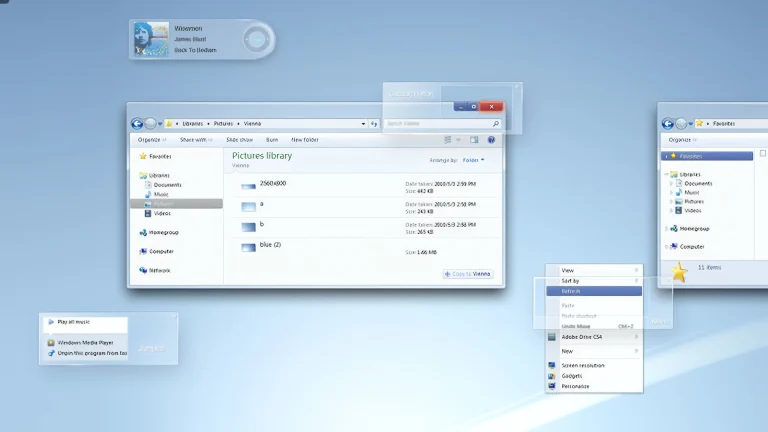
Task: Select Homegroup in the Vienna window sidebar
Action: [x=159, y=233]
